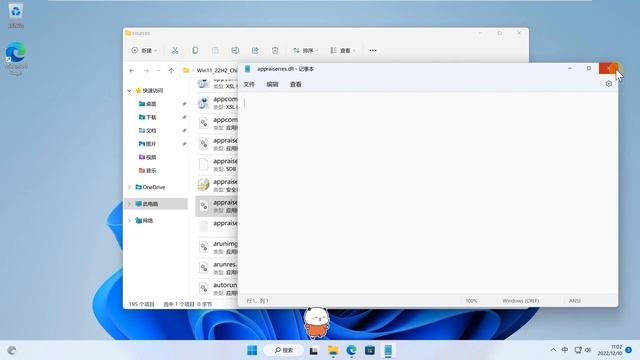The image size is (640, 360).
Task: Minimize the Notepad window
Action: coord(570,68)
